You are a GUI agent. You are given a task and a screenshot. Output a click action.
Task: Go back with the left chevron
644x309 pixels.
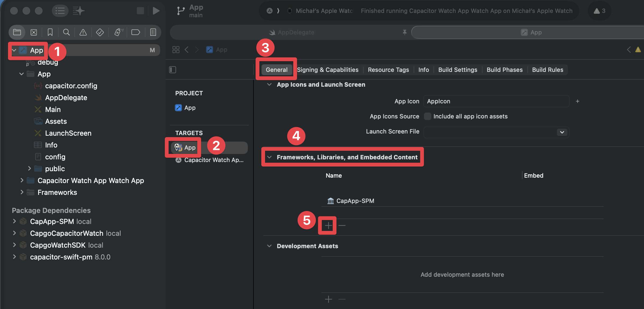(187, 50)
